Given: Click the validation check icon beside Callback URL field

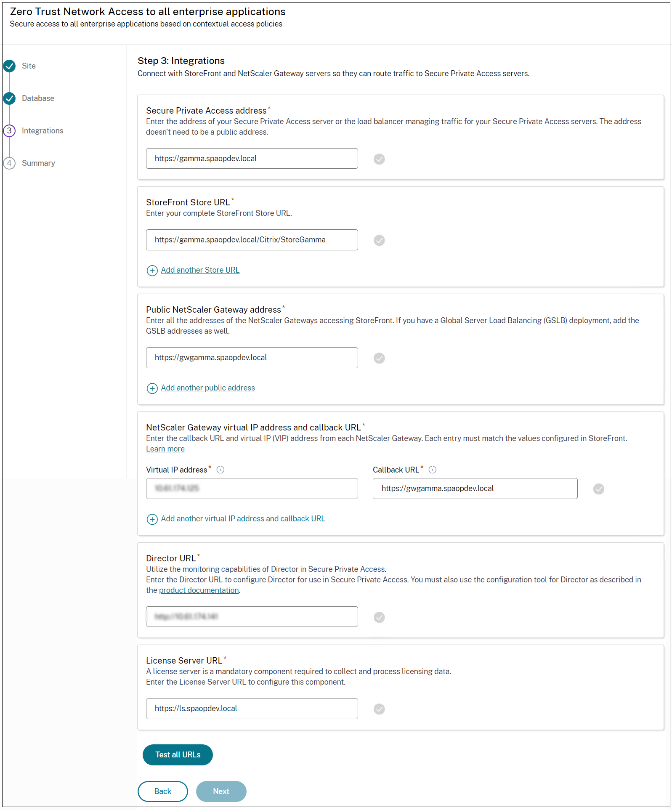Looking at the screenshot, I should coord(598,489).
